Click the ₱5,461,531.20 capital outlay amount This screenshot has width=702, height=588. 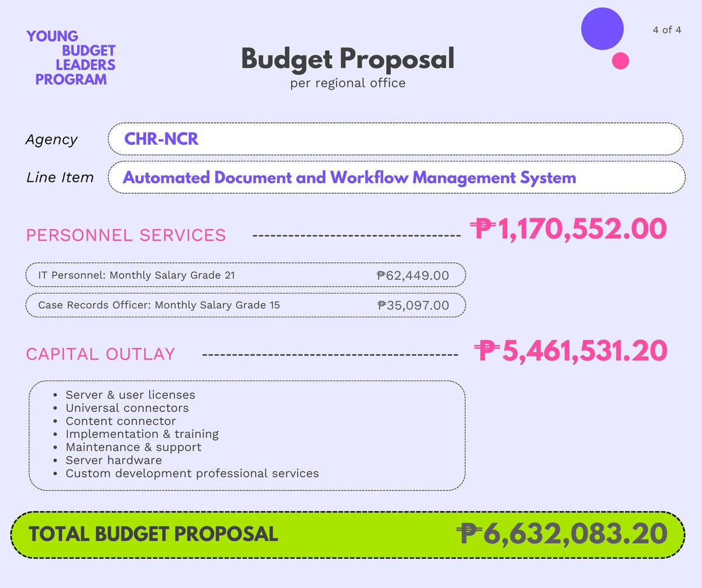[x=570, y=351]
